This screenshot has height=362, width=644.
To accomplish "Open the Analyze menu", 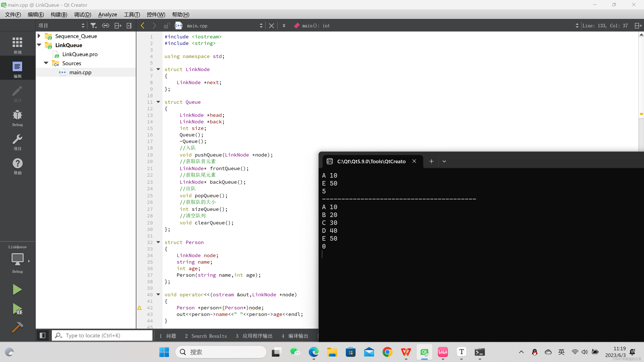I will pyautogui.click(x=108, y=14).
